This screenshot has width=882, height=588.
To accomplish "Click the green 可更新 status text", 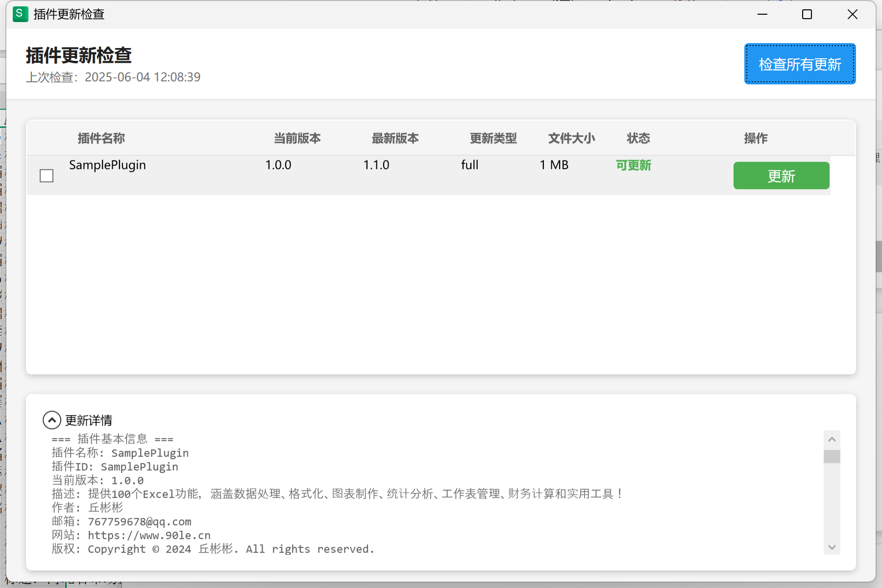I will coord(634,166).
